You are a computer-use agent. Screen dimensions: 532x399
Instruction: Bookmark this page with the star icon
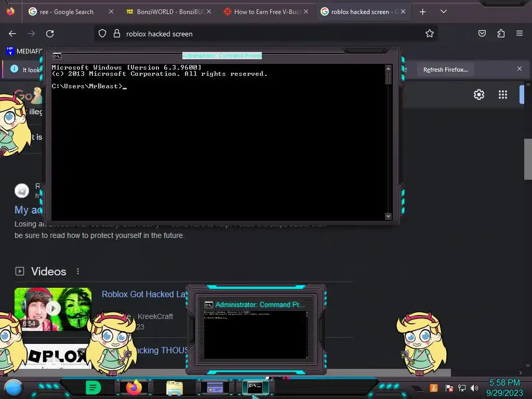pos(430,34)
